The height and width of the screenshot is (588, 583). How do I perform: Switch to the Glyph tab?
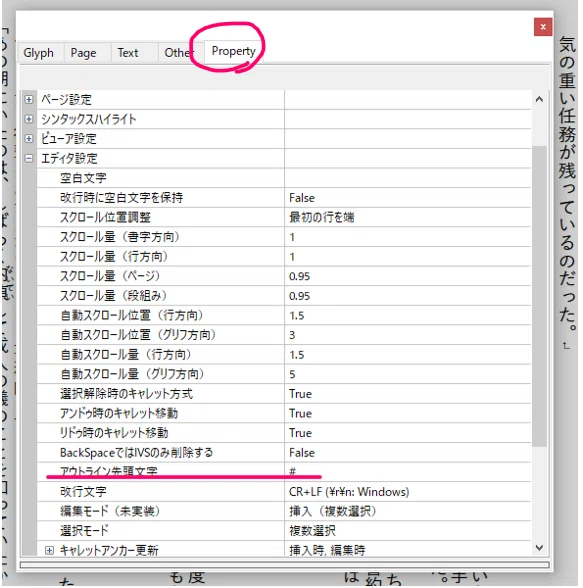click(x=39, y=52)
